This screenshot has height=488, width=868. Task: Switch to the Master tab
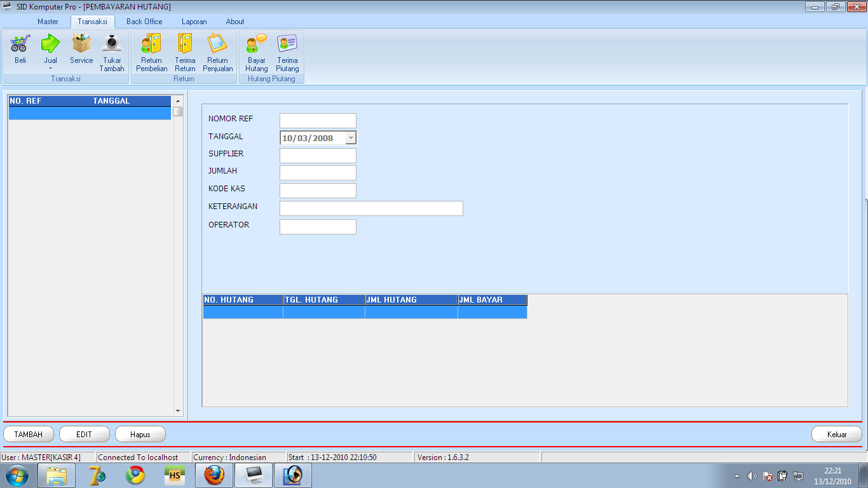[x=48, y=22]
